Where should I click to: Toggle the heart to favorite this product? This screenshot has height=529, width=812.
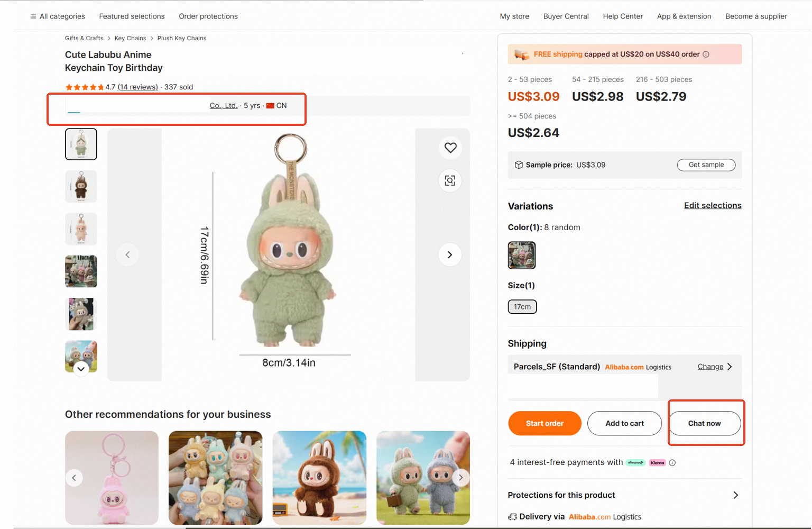(x=450, y=148)
